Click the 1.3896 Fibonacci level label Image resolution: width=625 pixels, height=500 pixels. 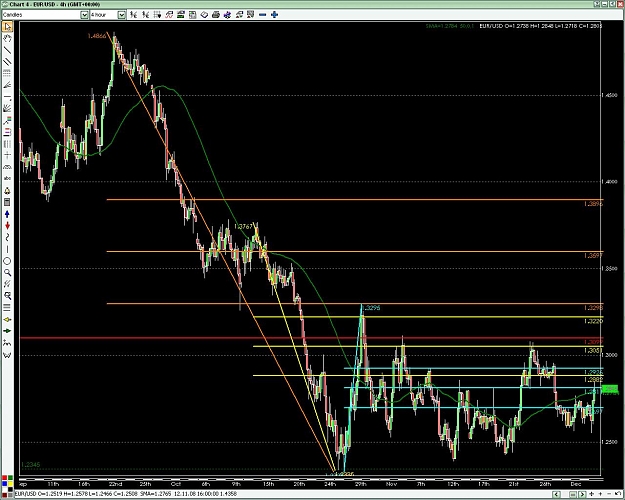[593, 204]
